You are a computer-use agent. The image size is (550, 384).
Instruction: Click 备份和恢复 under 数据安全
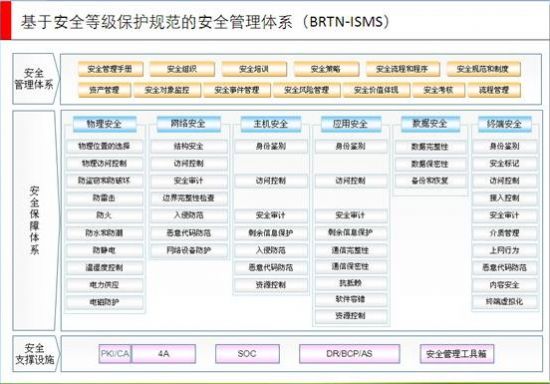430,181
